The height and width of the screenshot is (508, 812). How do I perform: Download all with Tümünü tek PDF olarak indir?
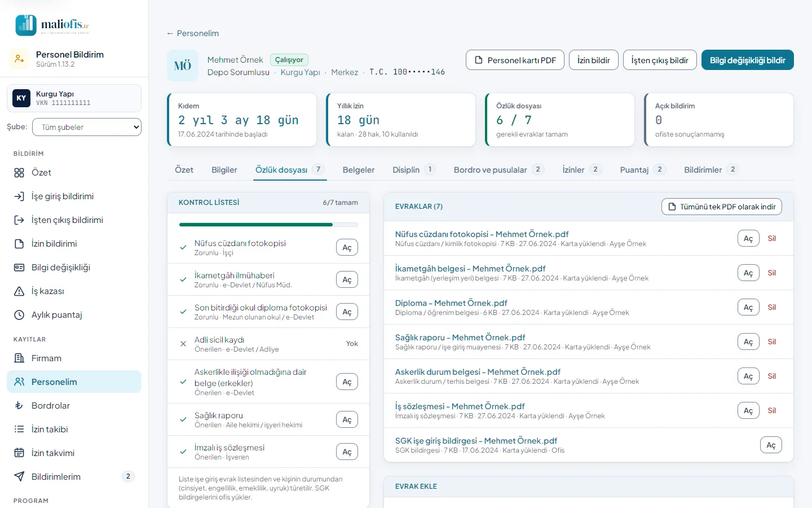pyautogui.click(x=722, y=207)
